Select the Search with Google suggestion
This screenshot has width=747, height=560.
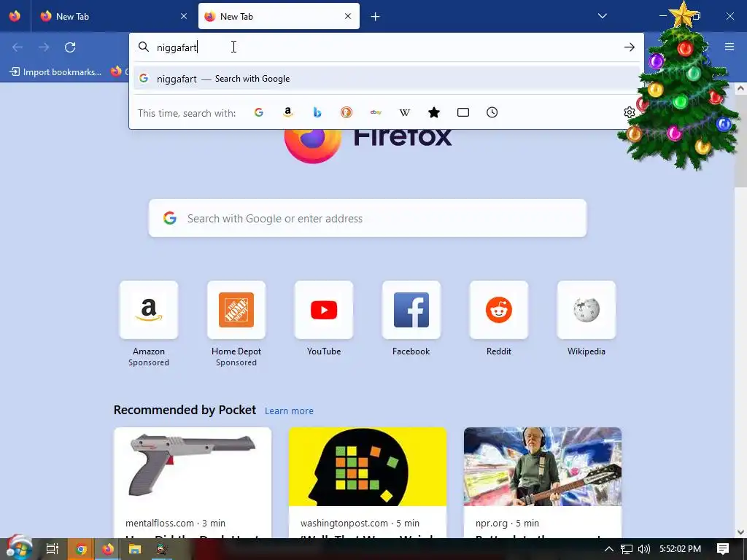pos(387,79)
